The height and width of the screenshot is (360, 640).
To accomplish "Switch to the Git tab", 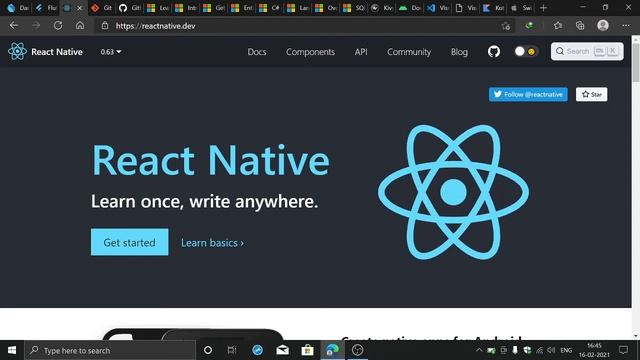I will [x=102, y=8].
